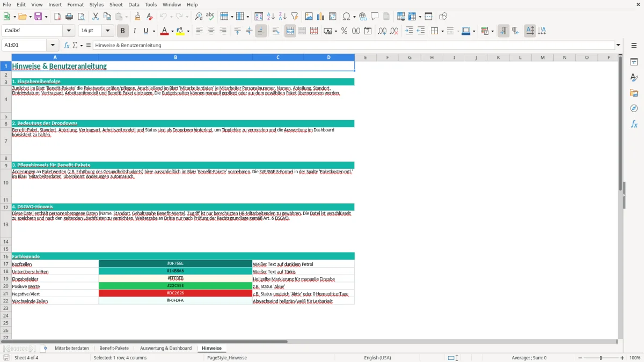This screenshot has height=362, width=644.
Task: Insert an image
Action: (x=309, y=17)
